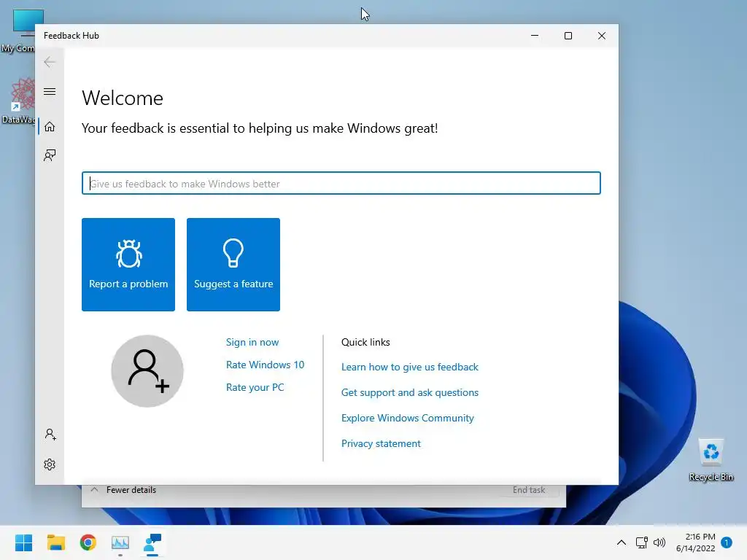Screen dimensions: 747x560
Task: Launch Google Chrome from taskbar
Action: click(x=88, y=542)
